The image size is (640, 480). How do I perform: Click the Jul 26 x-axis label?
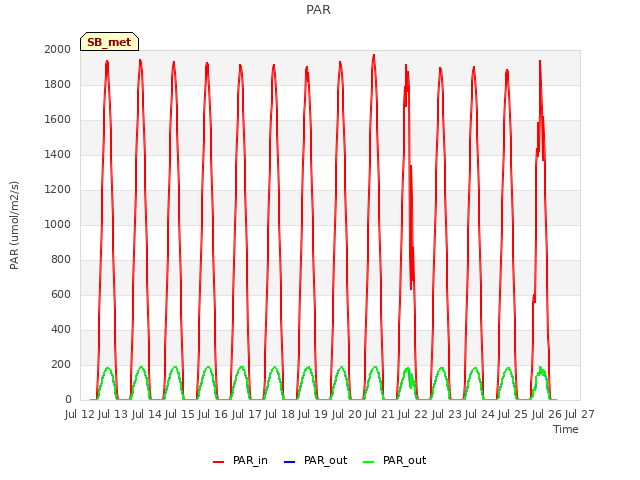546,414
